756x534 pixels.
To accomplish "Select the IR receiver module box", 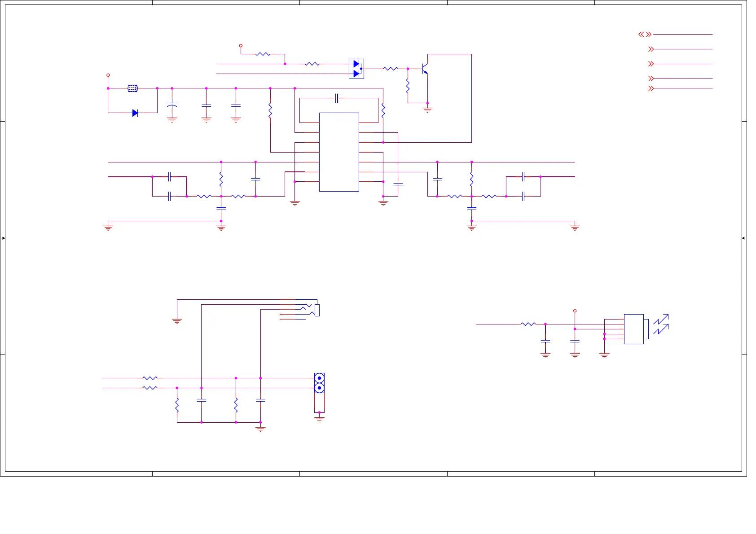I will (633, 329).
